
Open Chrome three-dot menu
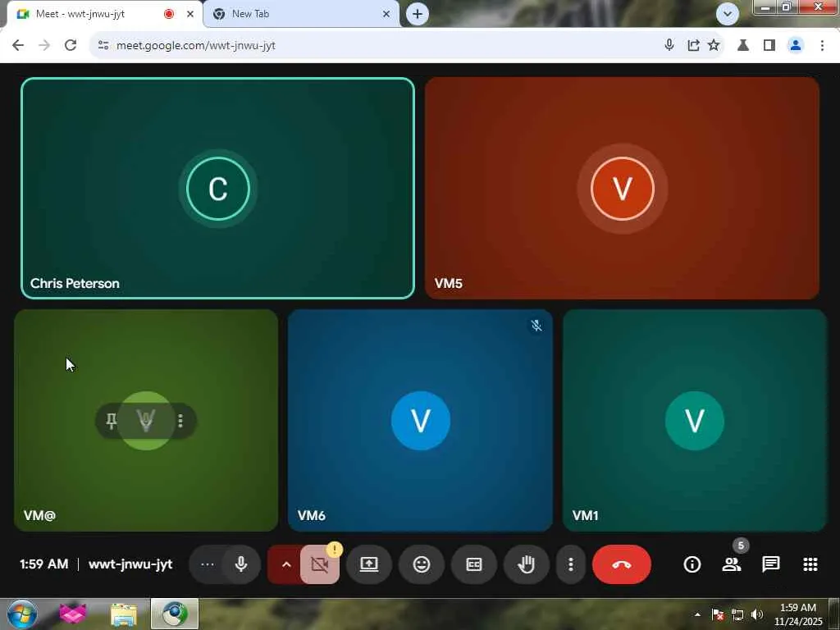[822, 45]
